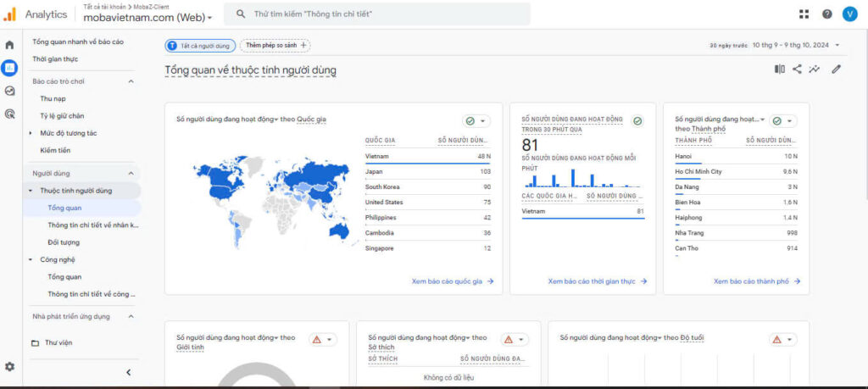Open the help question mark icon
The height and width of the screenshot is (389, 868).
(x=826, y=14)
